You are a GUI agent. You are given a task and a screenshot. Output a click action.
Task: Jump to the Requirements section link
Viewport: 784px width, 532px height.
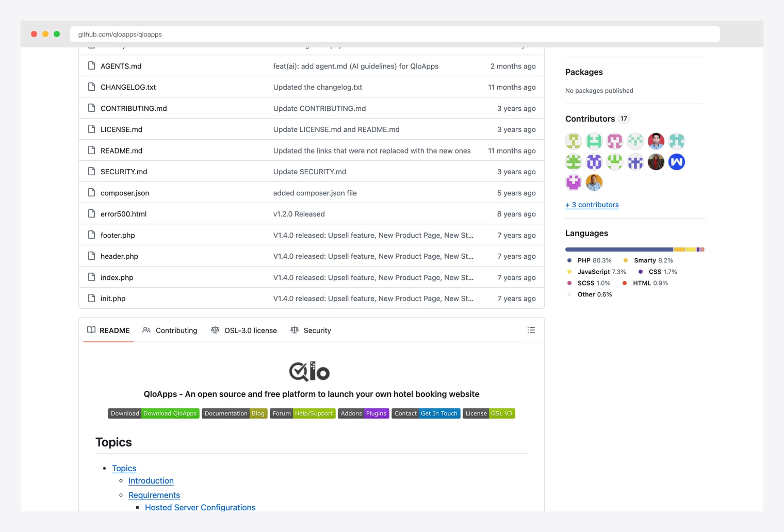(x=154, y=495)
